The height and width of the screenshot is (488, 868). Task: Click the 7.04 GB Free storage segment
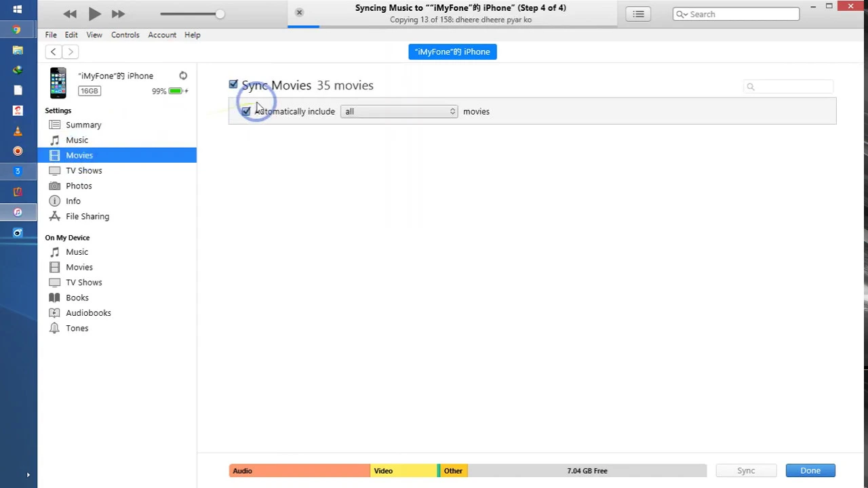pos(587,470)
